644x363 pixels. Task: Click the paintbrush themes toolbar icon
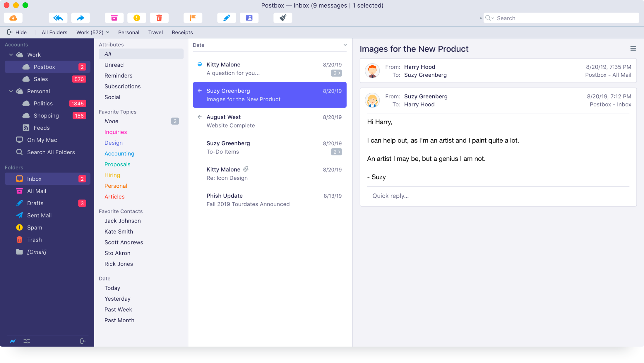(283, 18)
